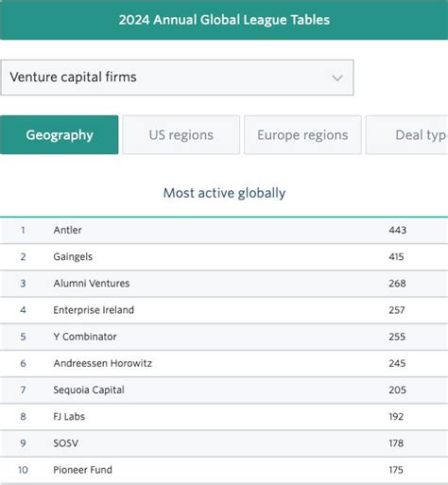Screen dimensions: 448x485
Task: Click the Gaingels firm name
Action: pyautogui.click(x=73, y=257)
